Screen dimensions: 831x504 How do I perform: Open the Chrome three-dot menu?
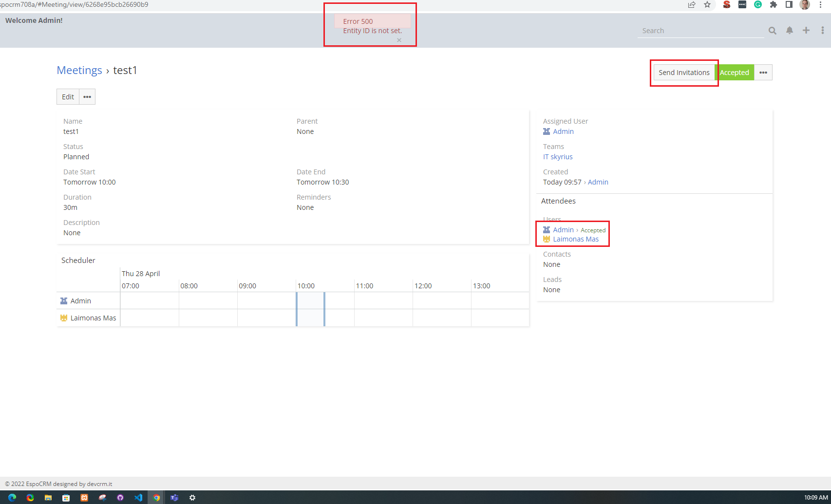821,4
